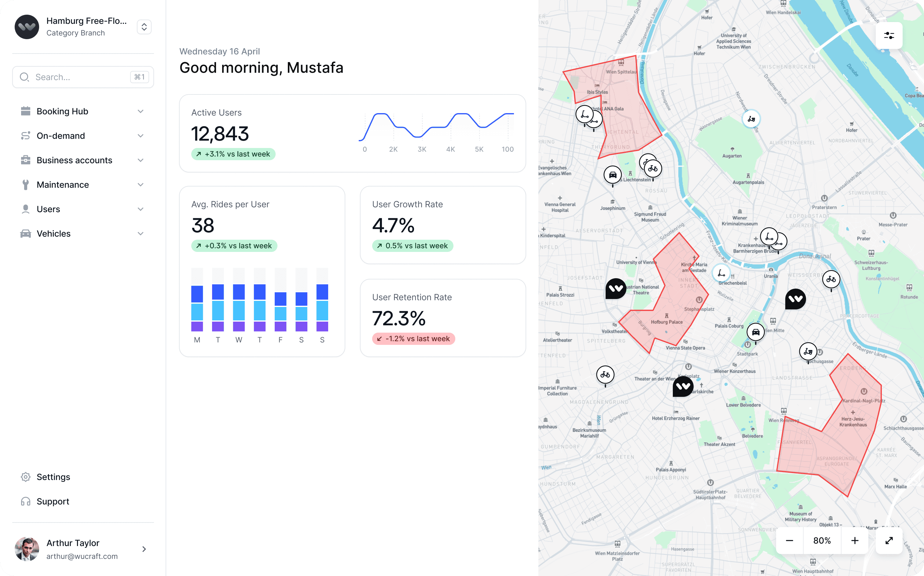The height and width of the screenshot is (576, 924).
Task: Expand the Vehicles section chevron
Action: [141, 234]
